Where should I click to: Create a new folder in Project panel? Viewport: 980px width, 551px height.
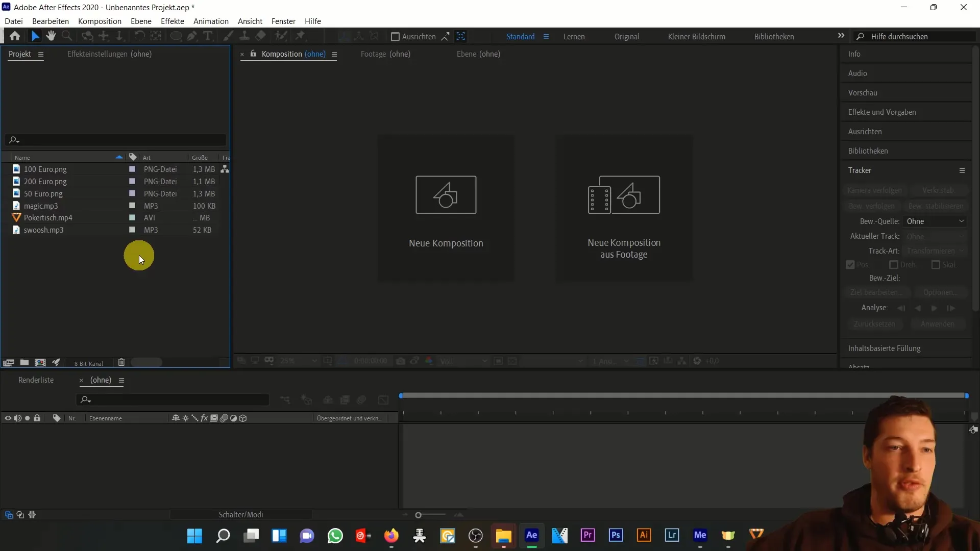pos(24,363)
